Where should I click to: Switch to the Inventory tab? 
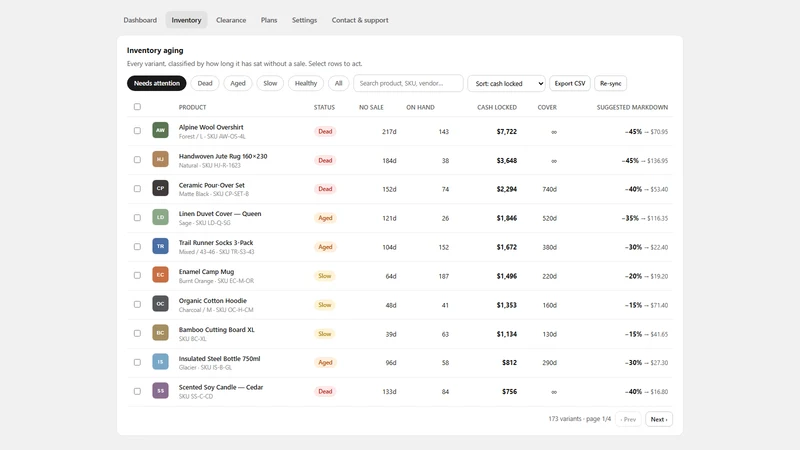coord(186,20)
